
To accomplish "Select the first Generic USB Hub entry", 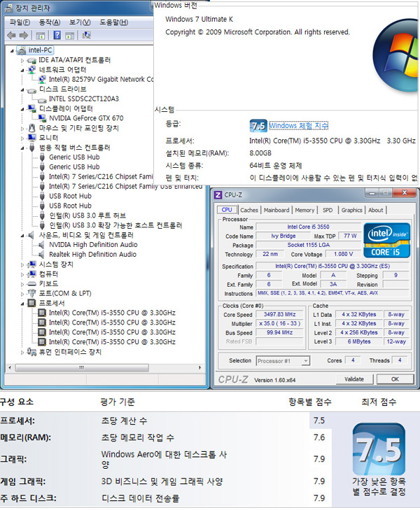I will click(74, 157).
